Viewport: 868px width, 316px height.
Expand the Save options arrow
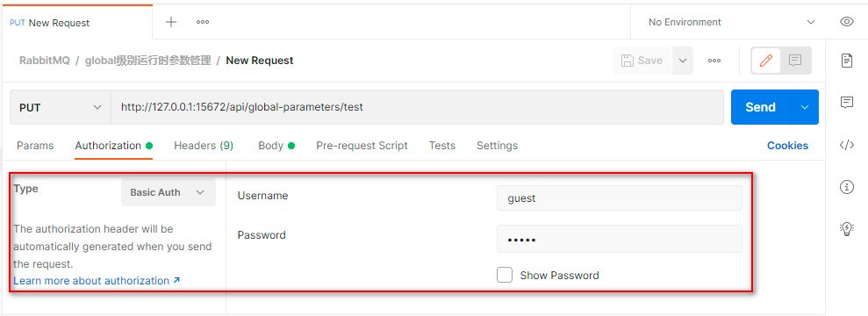coord(683,61)
